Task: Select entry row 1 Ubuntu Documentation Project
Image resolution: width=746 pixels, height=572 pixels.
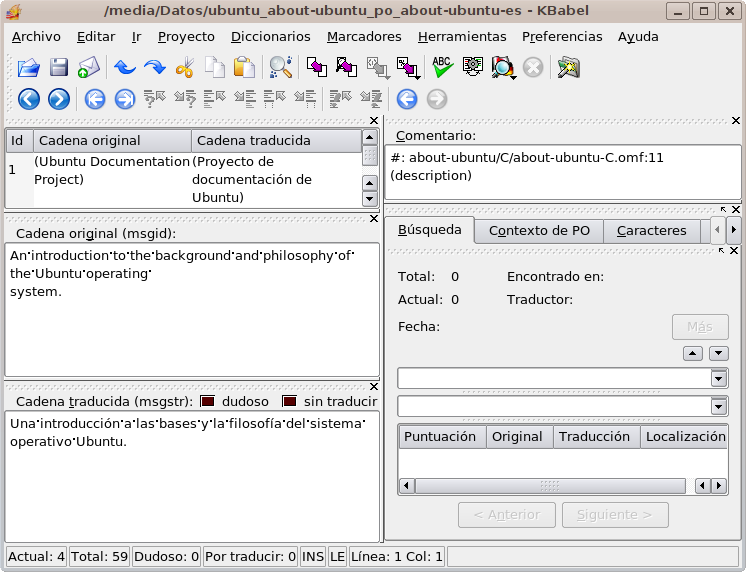Action: click(183, 179)
